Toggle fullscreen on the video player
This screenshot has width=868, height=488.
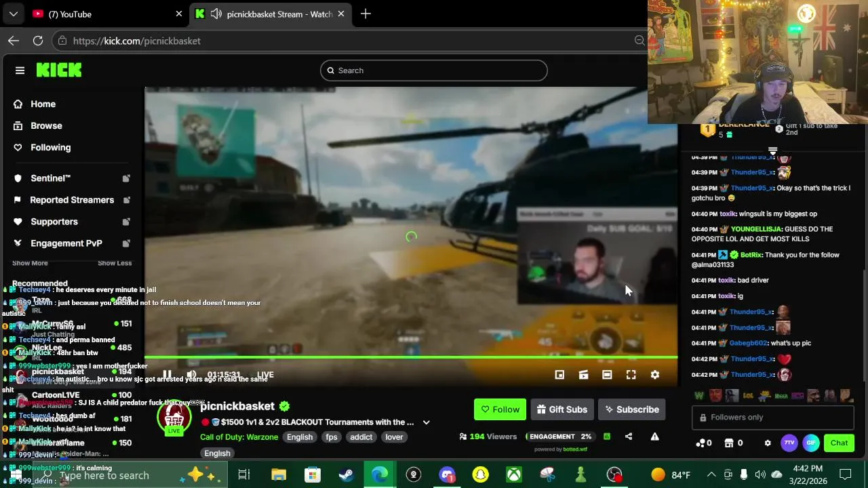click(631, 374)
